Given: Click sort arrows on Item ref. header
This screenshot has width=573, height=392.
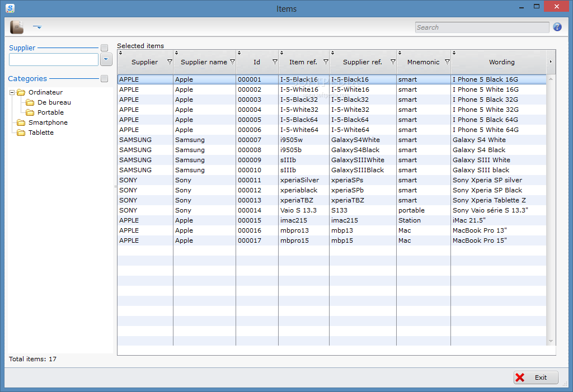Looking at the screenshot, I should (282, 53).
